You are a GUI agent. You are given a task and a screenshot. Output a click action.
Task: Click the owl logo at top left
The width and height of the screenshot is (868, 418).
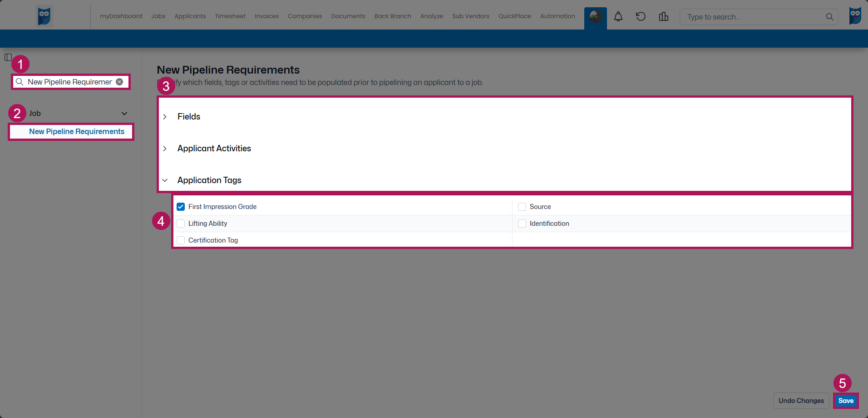[x=44, y=16]
